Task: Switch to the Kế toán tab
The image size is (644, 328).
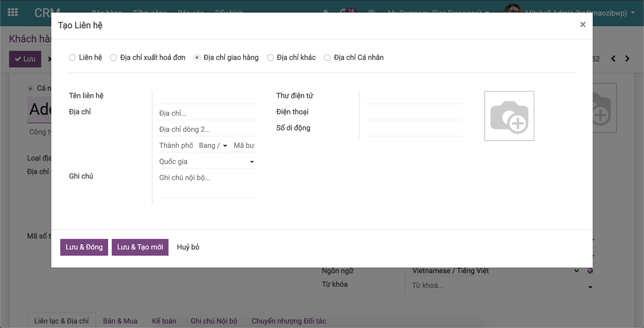Action: (164, 321)
